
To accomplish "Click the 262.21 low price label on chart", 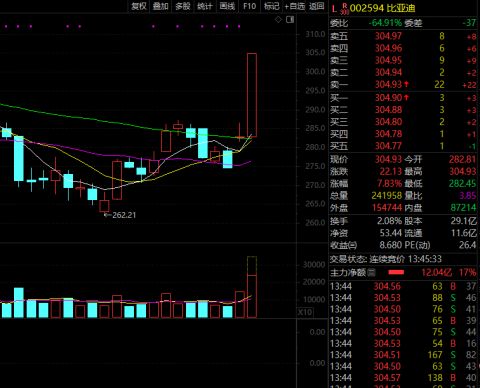I will [x=124, y=215].
